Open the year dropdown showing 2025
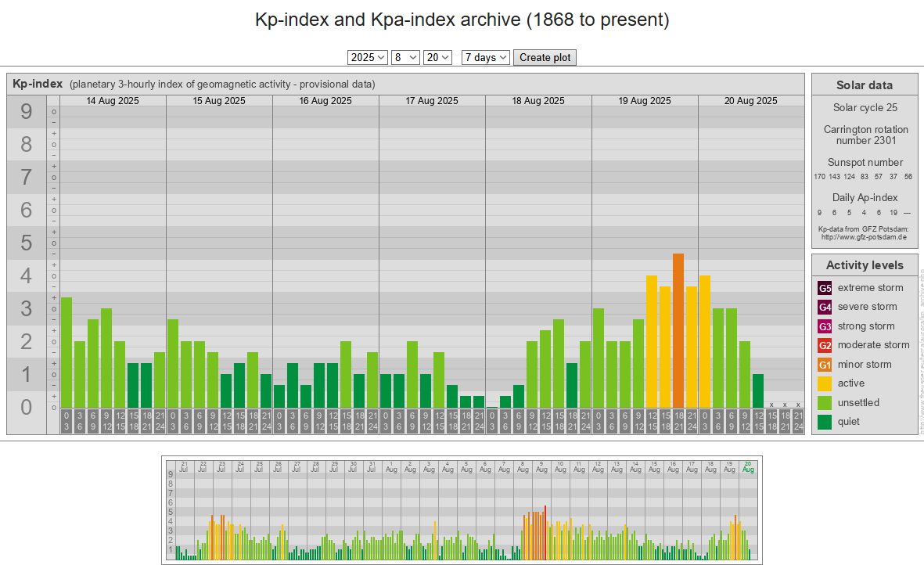Viewport: 924px width, 565px height. pos(367,57)
